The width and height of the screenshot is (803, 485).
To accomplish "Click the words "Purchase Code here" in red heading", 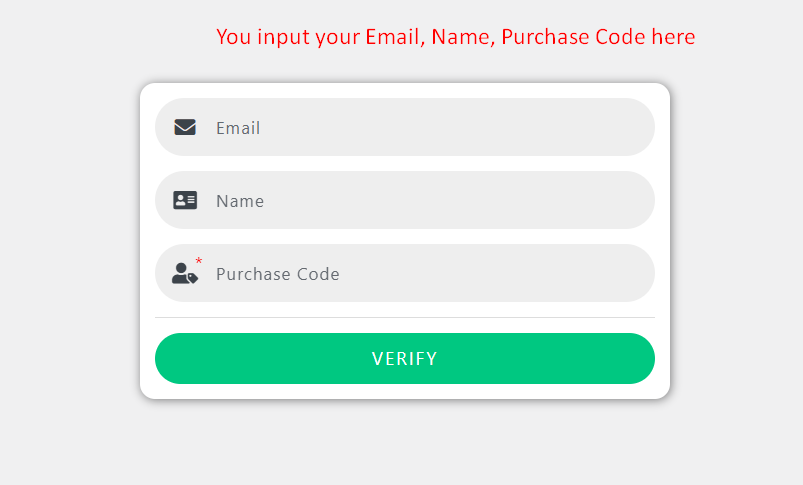I will pos(598,37).
